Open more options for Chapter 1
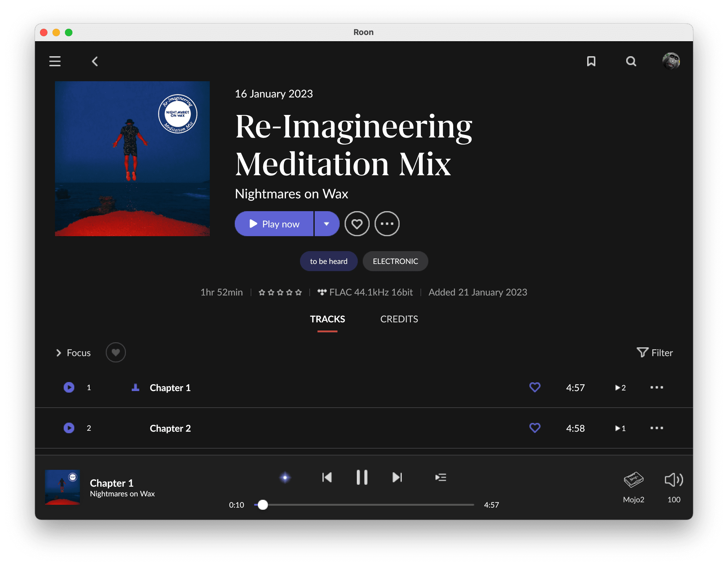 click(x=657, y=388)
